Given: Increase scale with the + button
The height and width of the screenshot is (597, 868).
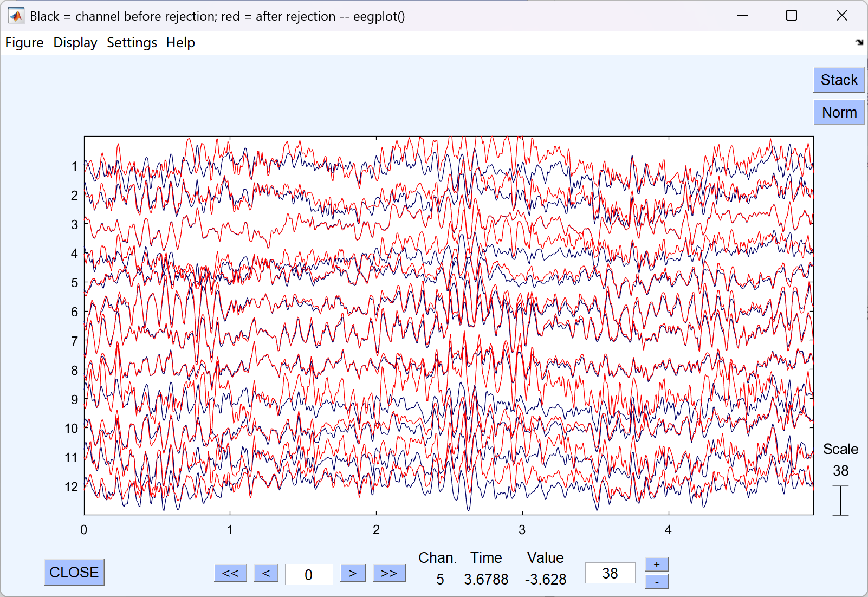Looking at the screenshot, I should 657,564.
